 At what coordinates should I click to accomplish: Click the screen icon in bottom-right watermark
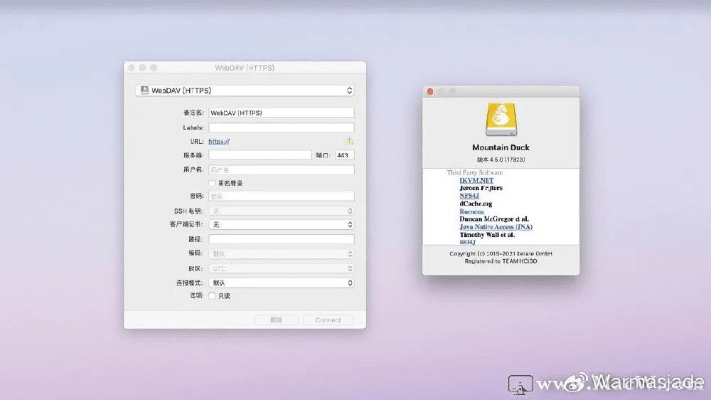coord(518,383)
